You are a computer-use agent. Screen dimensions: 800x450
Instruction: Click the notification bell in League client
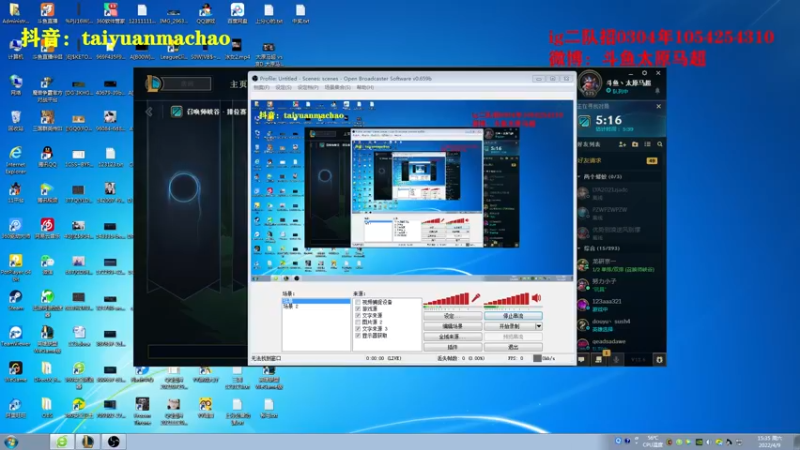click(x=658, y=91)
